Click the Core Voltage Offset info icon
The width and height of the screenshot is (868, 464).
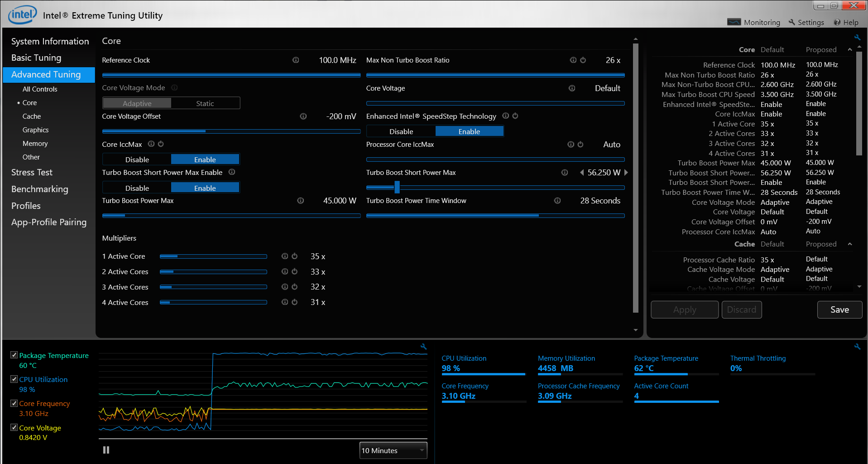pyautogui.click(x=303, y=116)
